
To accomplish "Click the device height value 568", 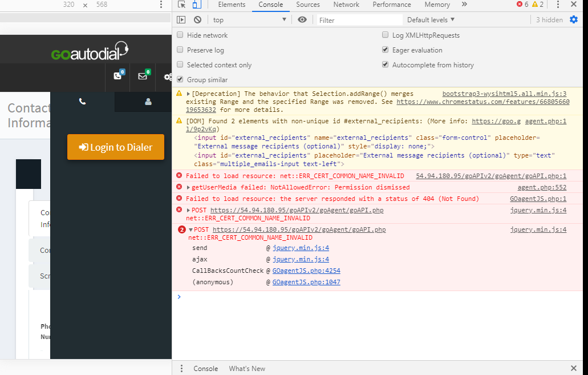I will tap(102, 5).
